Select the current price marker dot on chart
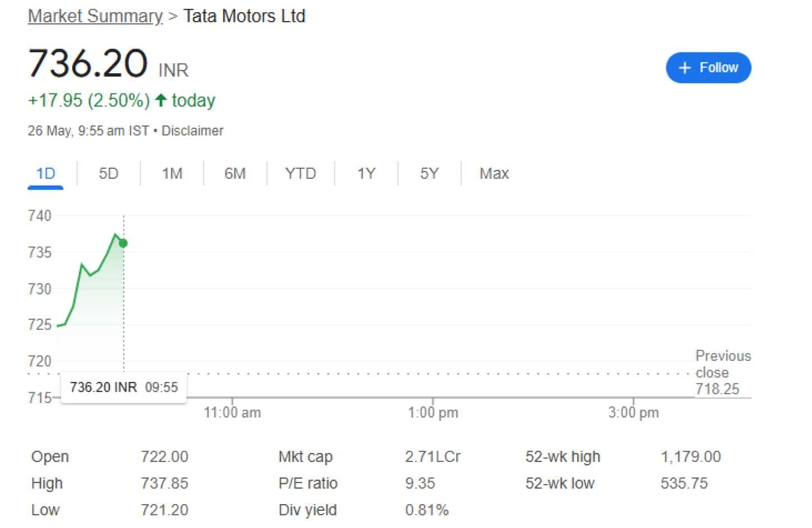This screenshot has height=528, width=812. [x=122, y=243]
